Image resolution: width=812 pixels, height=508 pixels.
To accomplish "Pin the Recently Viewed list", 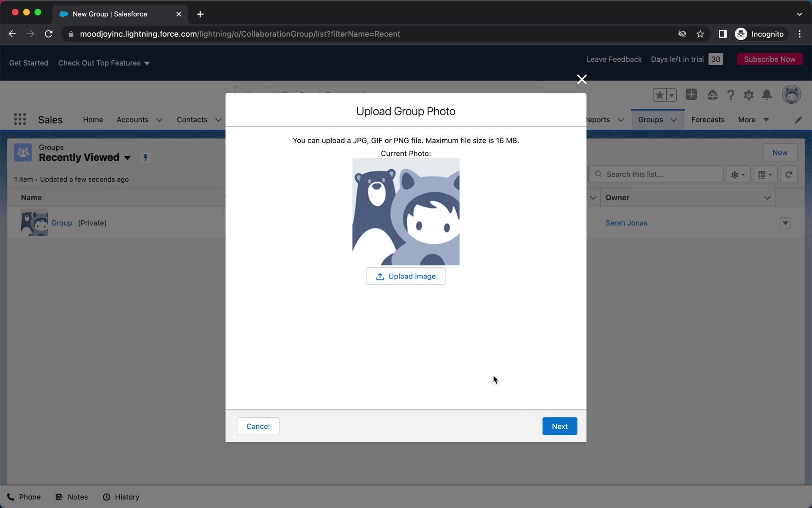I will (x=145, y=157).
